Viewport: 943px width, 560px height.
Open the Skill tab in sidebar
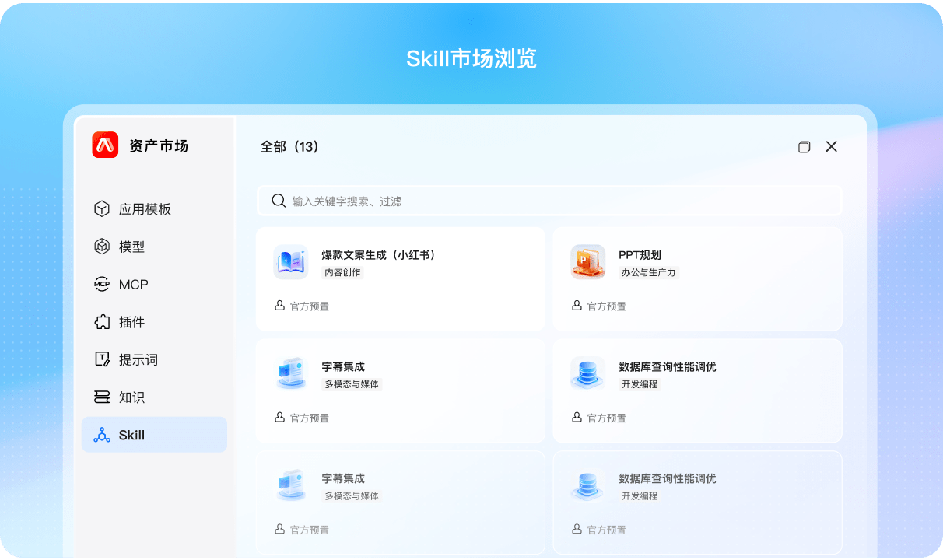(x=154, y=435)
